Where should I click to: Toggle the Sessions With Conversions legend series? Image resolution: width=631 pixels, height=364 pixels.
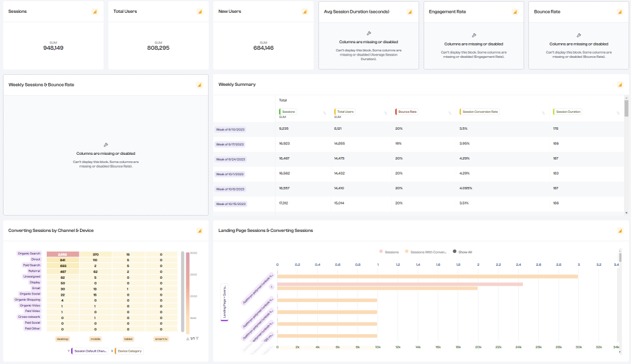(x=425, y=252)
